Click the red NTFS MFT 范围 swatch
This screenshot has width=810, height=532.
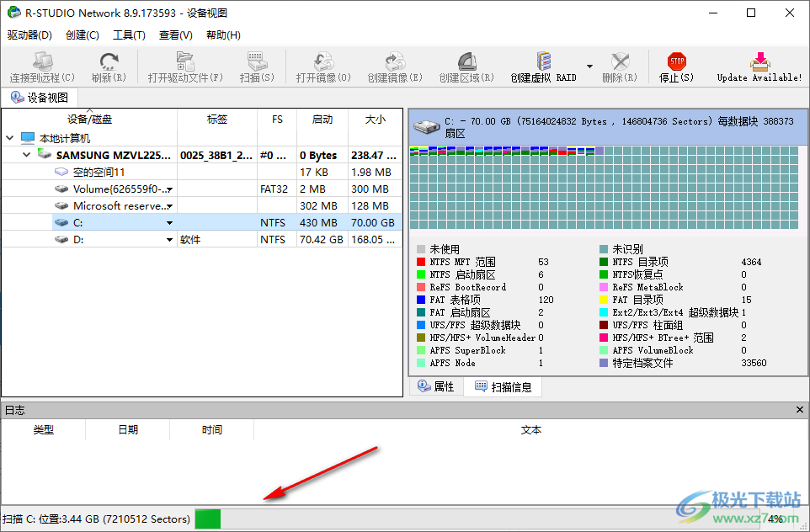421,262
